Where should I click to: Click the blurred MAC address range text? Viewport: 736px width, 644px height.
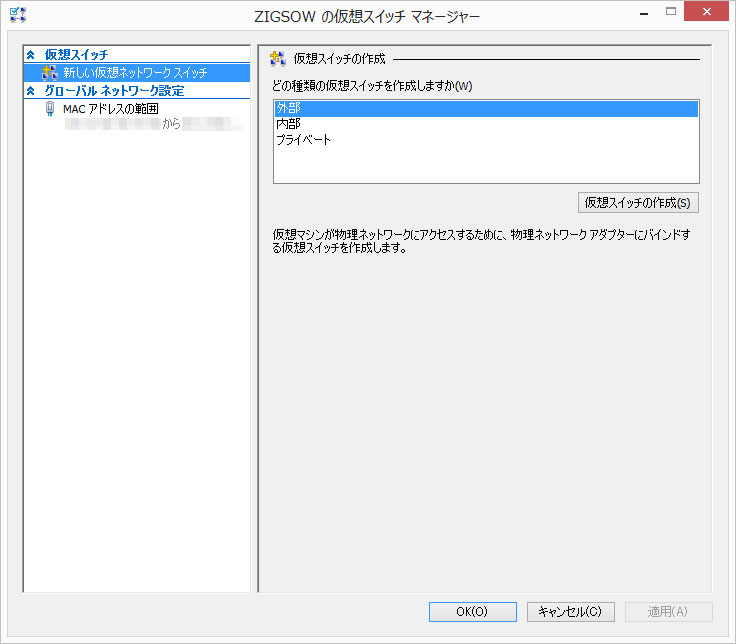coord(154,124)
